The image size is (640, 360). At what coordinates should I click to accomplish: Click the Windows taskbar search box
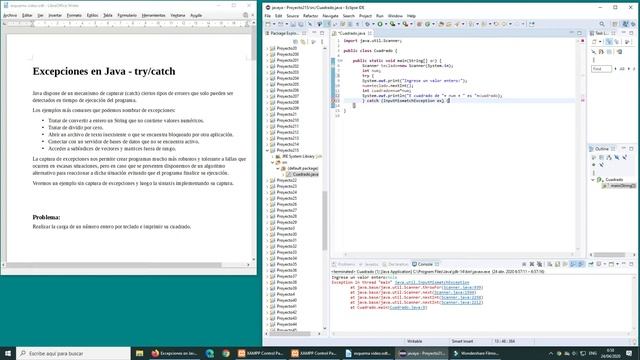pyautogui.click(x=73, y=353)
